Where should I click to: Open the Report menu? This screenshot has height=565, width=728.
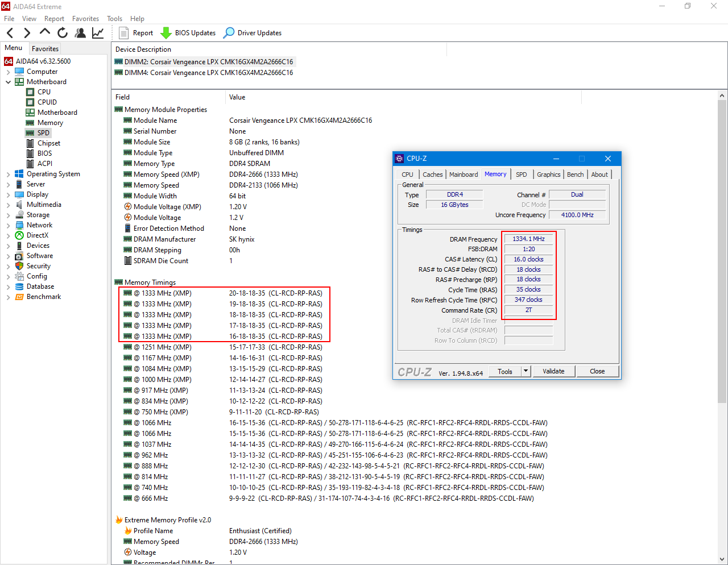click(55, 19)
